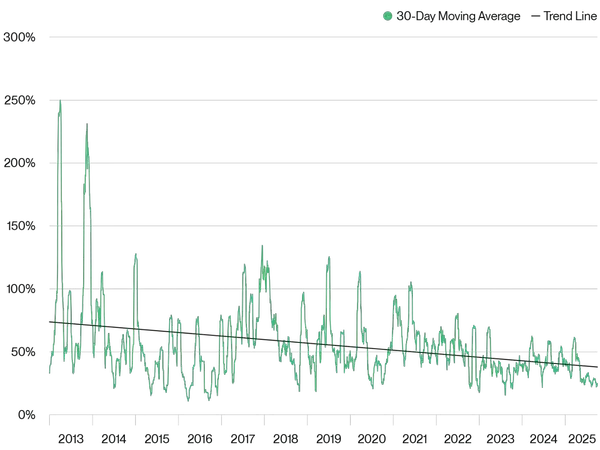Pick the green series color dot in legend
Image resolution: width=600 pixels, height=450 pixels.
385,16
